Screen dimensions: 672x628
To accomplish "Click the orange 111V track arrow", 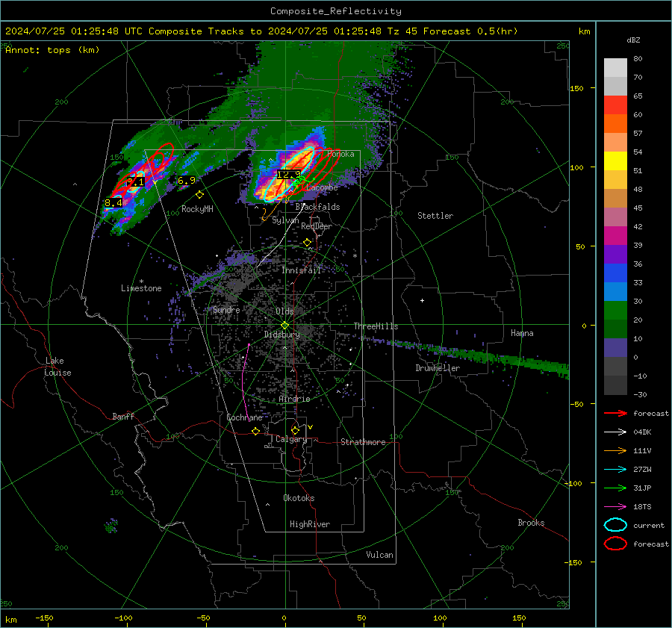I will pyautogui.click(x=615, y=450).
